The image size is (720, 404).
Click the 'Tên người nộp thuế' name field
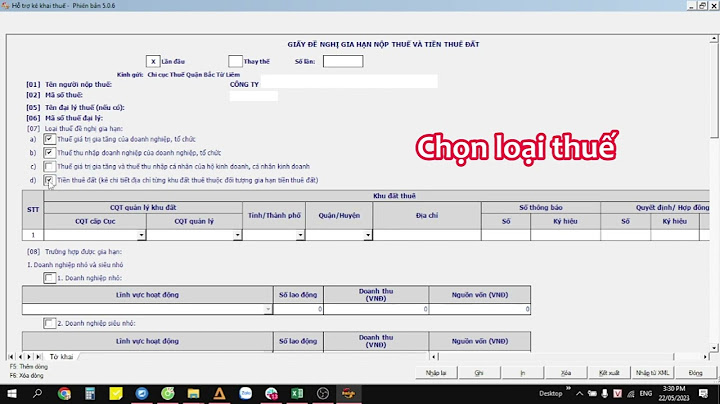(349, 83)
